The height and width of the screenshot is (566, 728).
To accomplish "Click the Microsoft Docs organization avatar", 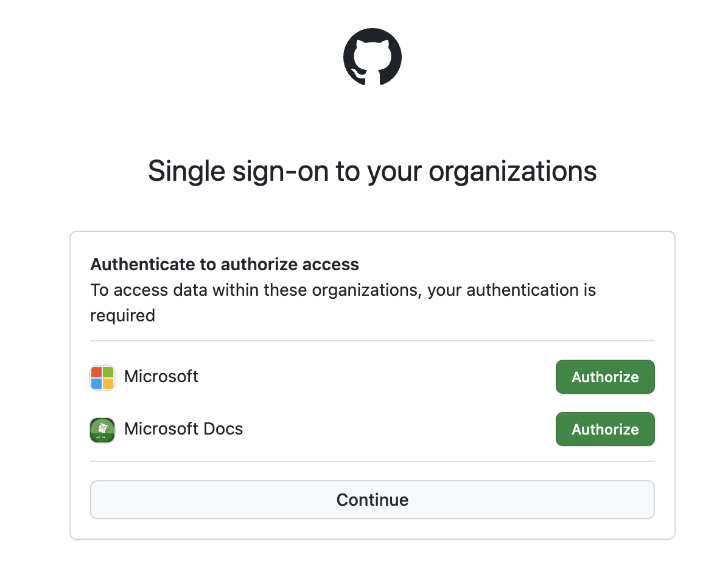I will tap(102, 429).
